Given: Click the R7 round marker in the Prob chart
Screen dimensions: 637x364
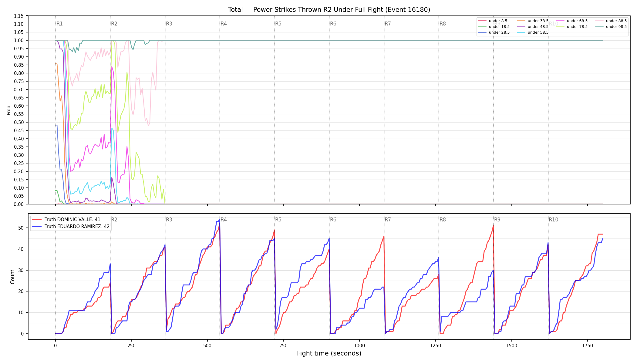Looking at the screenshot, I should (x=388, y=24).
